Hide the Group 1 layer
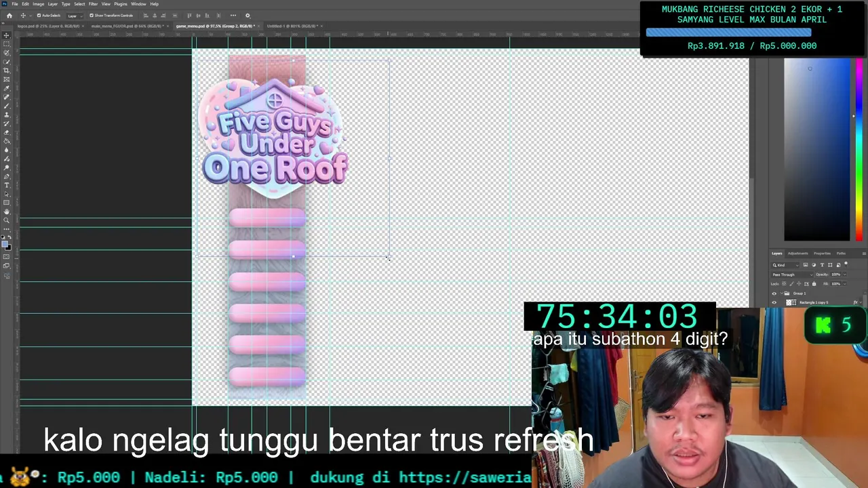Screen dimensions: 868x488 774,293
